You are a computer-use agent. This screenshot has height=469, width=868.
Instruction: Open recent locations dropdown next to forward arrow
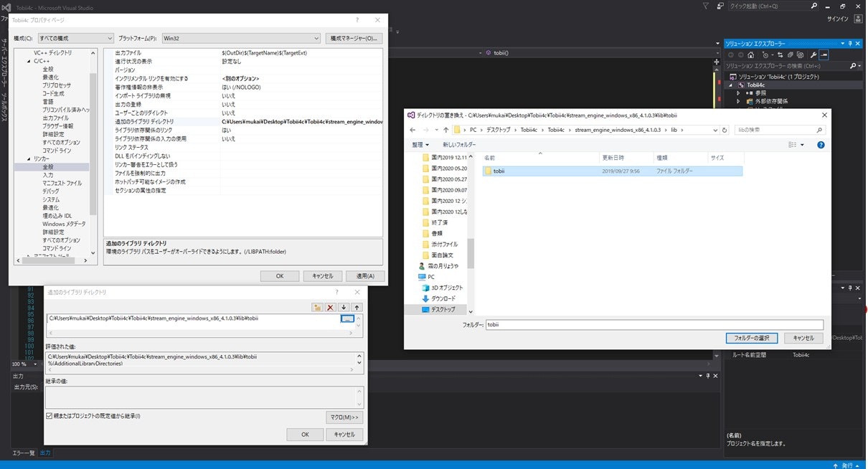point(437,130)
